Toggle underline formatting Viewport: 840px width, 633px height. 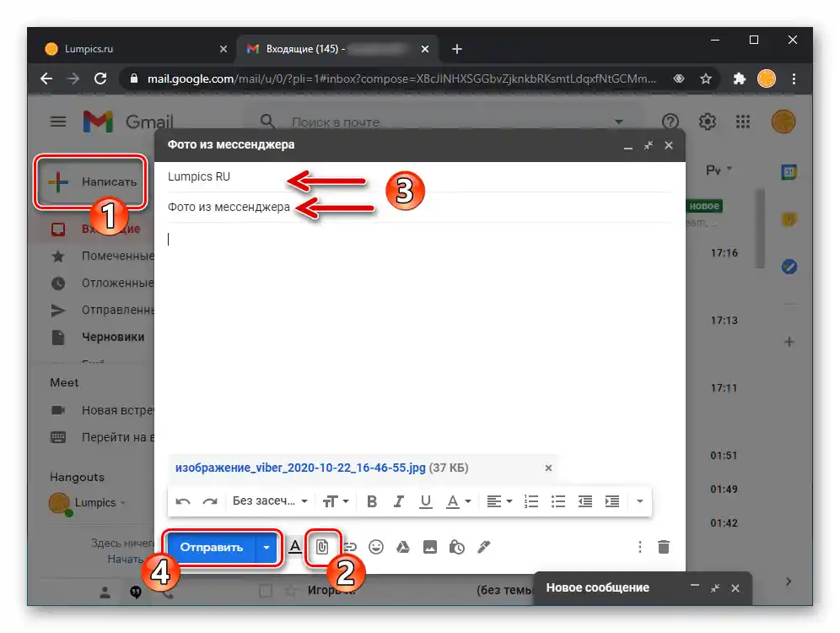pos(425,500)
